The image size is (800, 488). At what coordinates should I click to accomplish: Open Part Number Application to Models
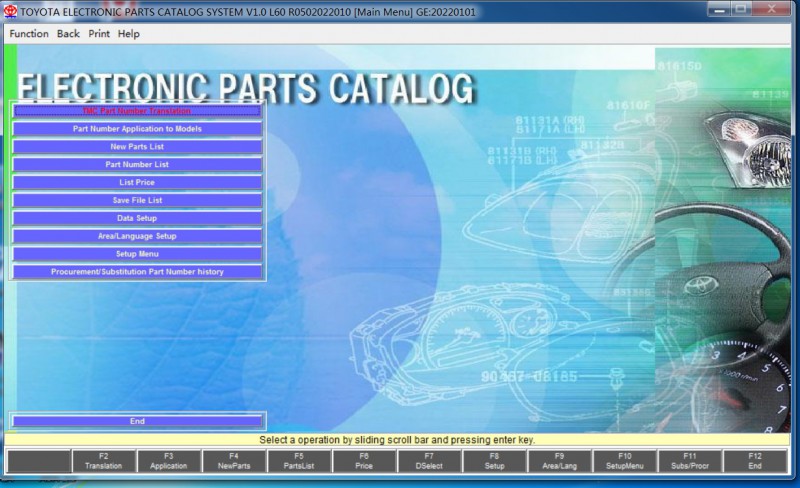137,129
